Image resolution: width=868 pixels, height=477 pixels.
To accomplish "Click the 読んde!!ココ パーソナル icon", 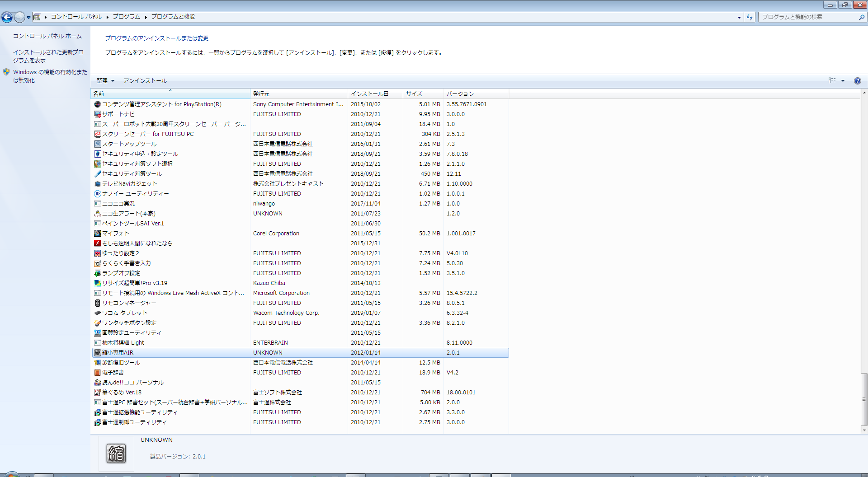I will [97, 383].
